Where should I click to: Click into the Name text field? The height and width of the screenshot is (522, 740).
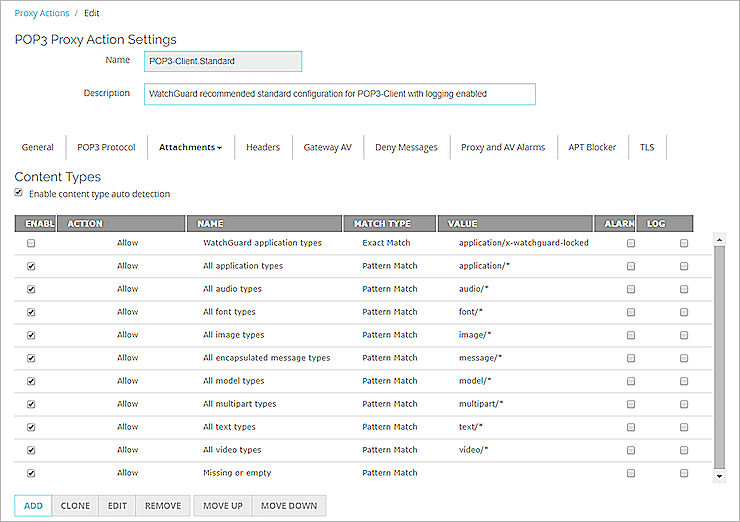point(223,61)
